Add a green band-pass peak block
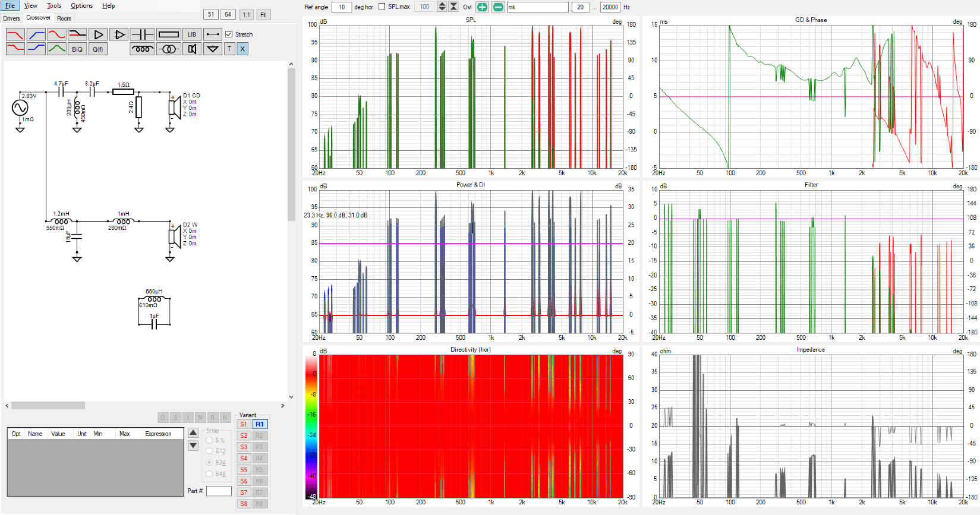 (x=56, y=49)
